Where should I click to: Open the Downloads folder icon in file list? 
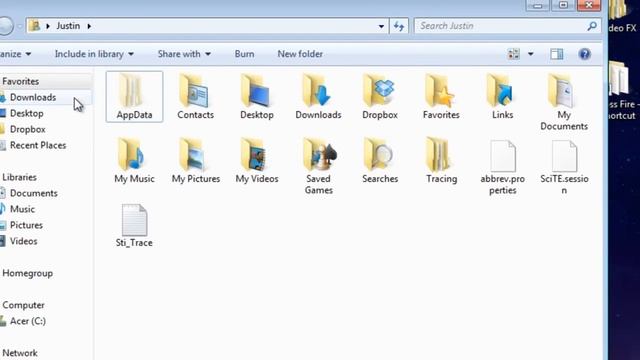coord(318,97)
